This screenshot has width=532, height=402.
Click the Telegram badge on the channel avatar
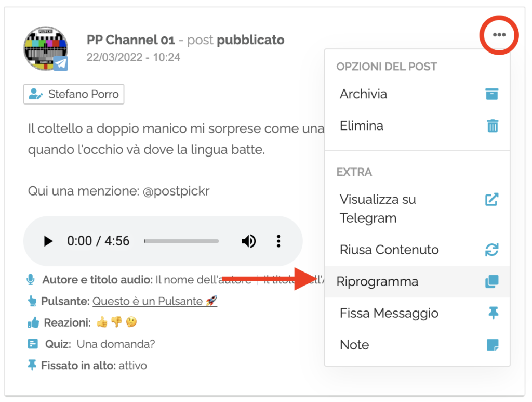click(62, 64)
